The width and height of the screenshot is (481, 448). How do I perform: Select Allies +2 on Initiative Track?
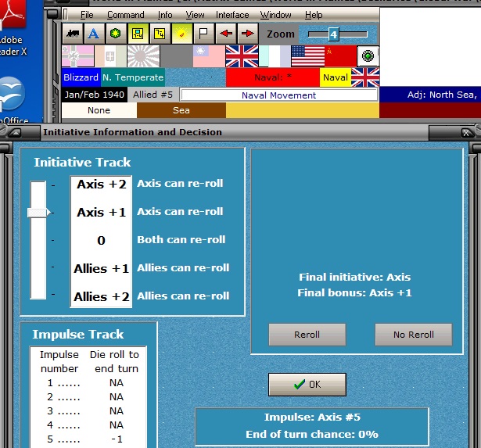tap(102, 297)
